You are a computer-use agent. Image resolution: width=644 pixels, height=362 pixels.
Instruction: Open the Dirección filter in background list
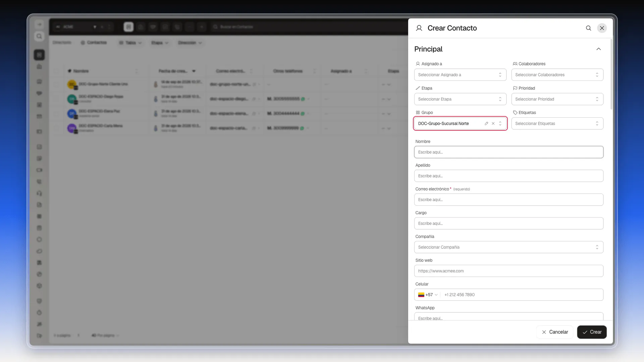coord(190,43)
